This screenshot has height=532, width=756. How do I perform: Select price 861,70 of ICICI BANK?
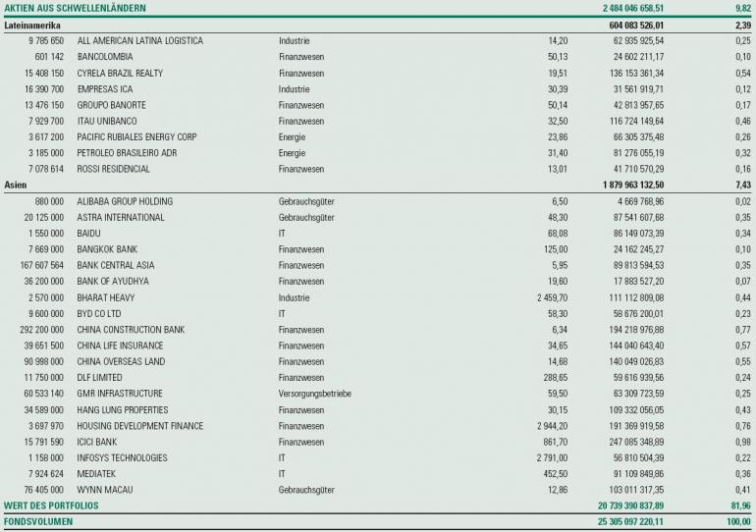556,442
